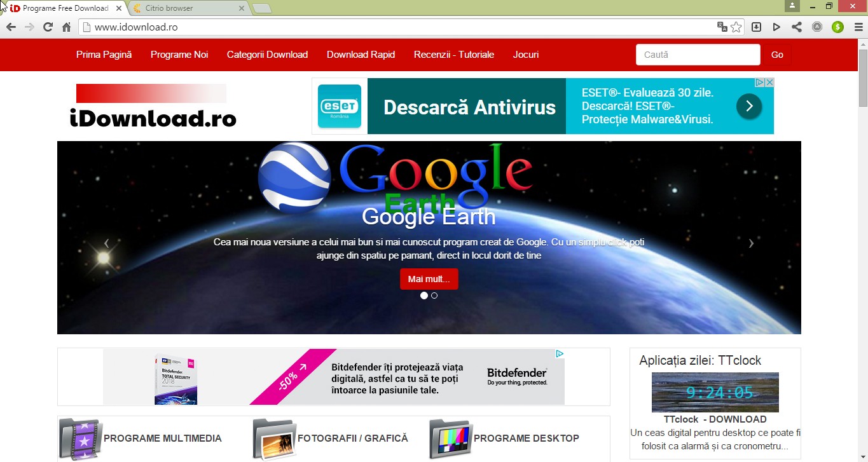
Task: Open Prima Pagină menu item
Action: point(104,55)
